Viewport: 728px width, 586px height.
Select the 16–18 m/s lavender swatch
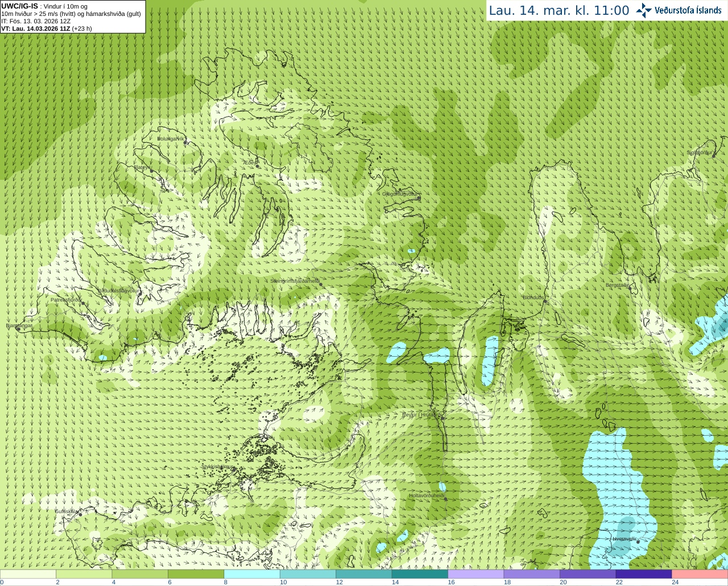(x=476, y=574)
